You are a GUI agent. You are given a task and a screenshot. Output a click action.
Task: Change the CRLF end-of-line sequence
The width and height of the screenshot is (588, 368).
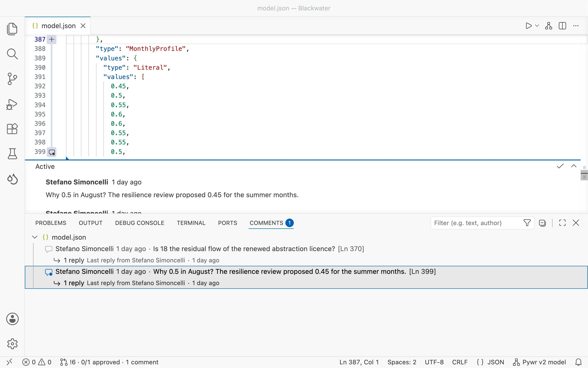point(460,362)
